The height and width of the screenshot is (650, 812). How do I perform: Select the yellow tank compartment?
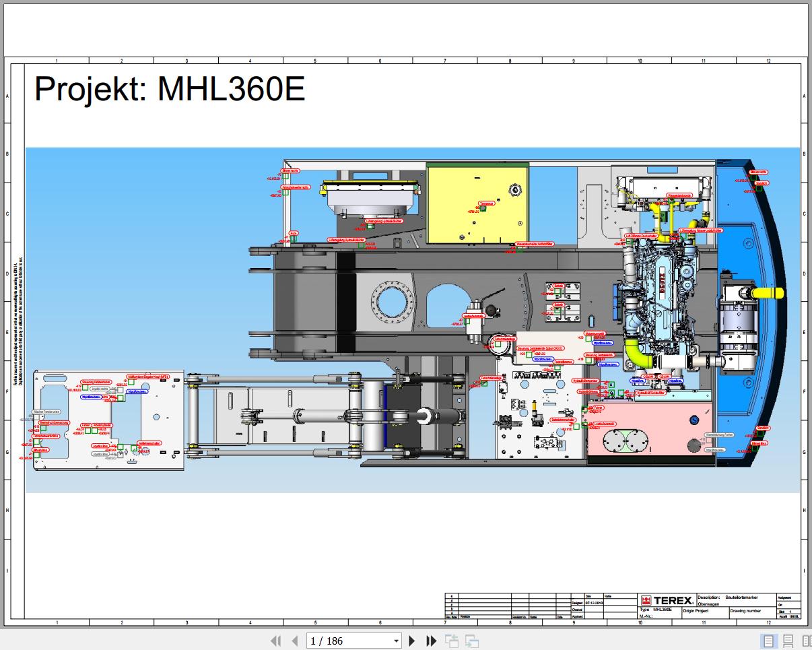point(477,205)
